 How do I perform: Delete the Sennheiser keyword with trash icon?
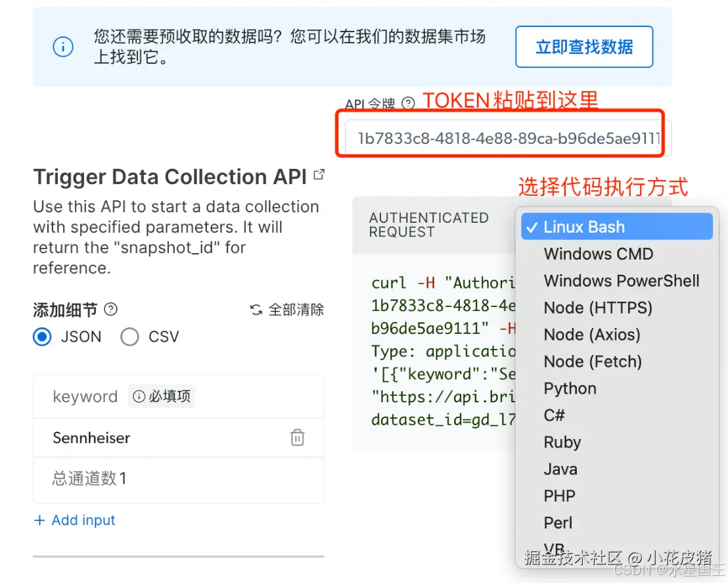(x=297, y=438)
